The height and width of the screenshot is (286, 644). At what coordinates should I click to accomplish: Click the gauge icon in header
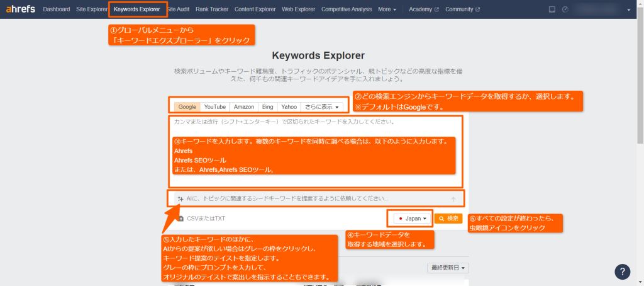[x=565, y=9]
